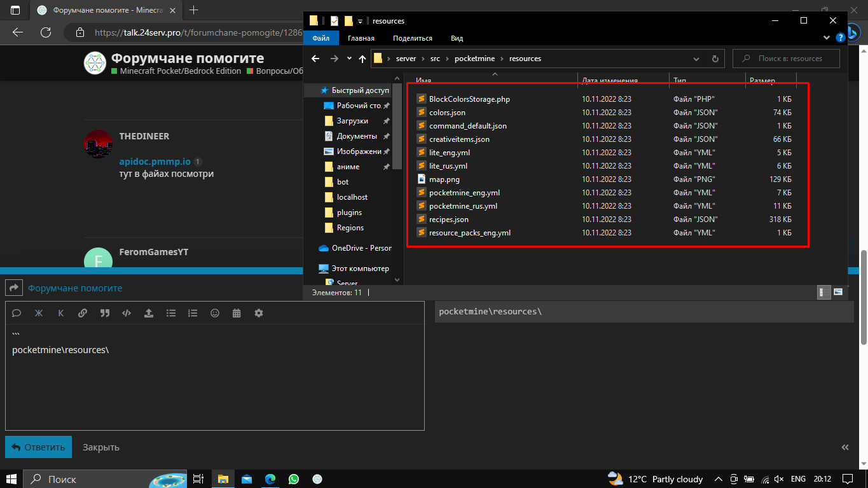Open Quick Access Toolbar customize dropdown
868x488 pixels.
[x=360, y=21]
